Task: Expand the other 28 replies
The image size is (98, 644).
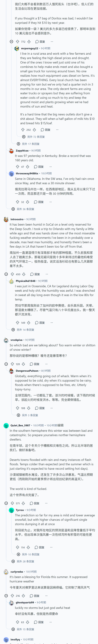Action: [23, 561]
